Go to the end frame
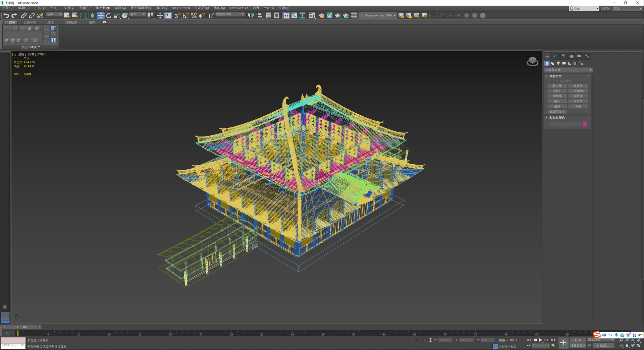This screenshot has height=350, width=644. pos(553,340)
